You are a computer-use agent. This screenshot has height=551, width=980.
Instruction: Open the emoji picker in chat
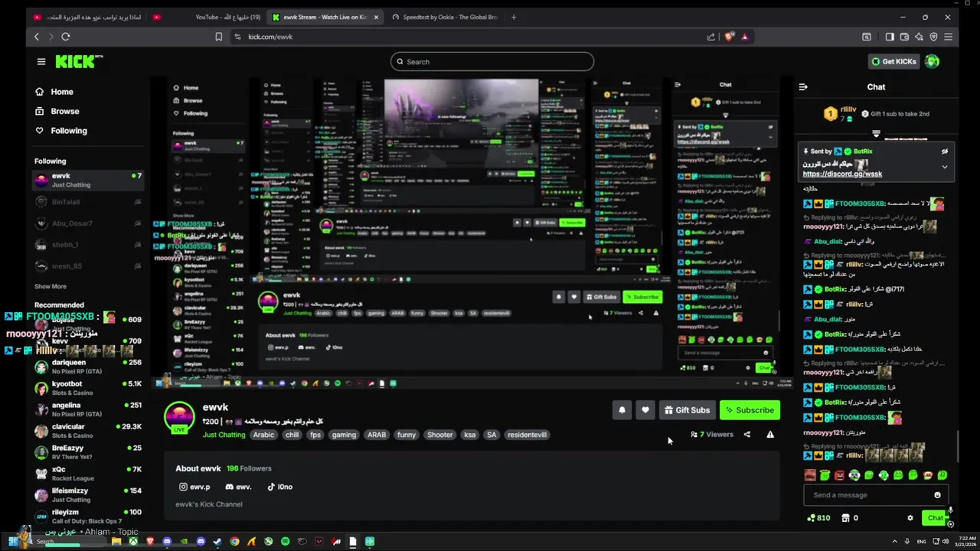pyautogui.click(x=937, y=495)
